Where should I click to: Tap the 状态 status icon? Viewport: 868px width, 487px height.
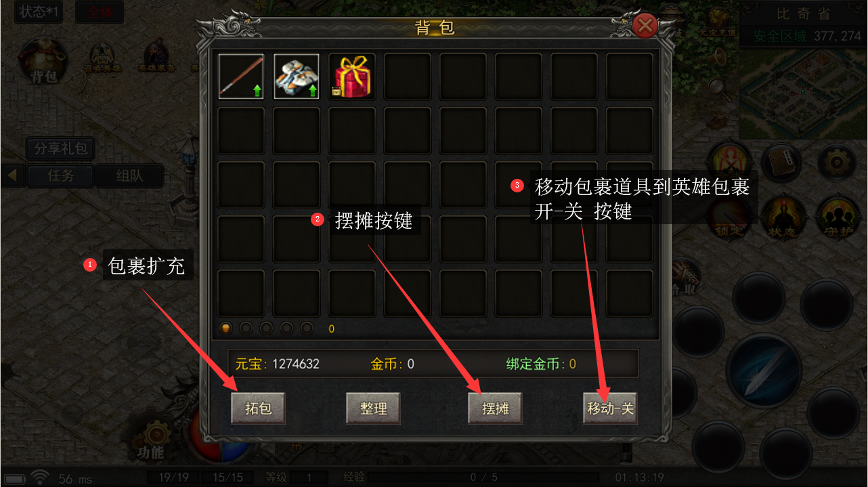pos(781,218)
